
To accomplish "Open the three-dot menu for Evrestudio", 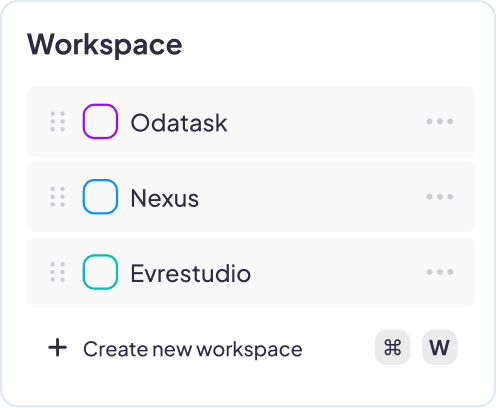I will coord(440,272).
